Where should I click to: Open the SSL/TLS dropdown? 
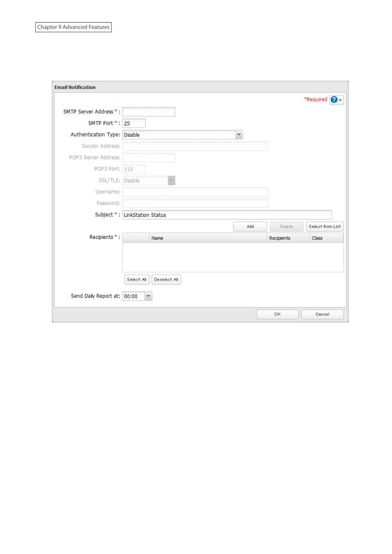tap(148, 181)
